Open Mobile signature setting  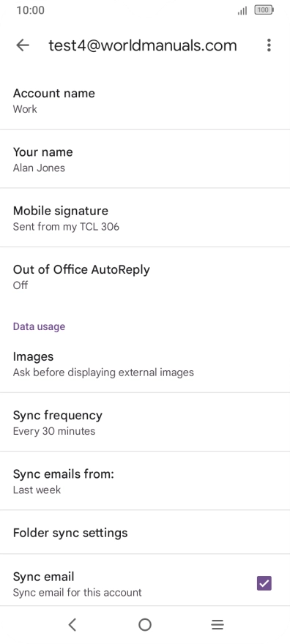145,217
